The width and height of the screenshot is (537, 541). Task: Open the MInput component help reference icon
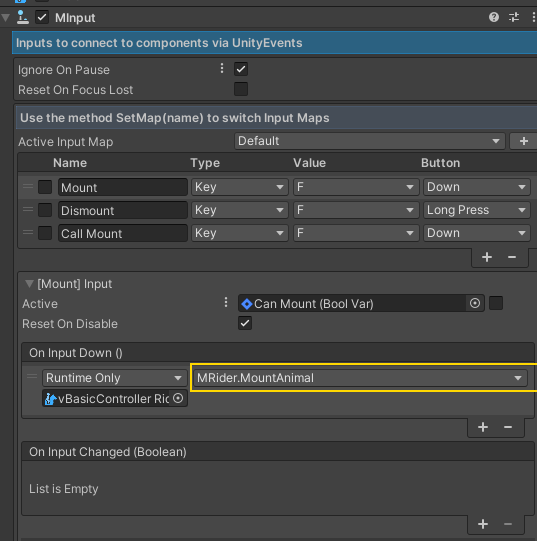pos(494,17)
